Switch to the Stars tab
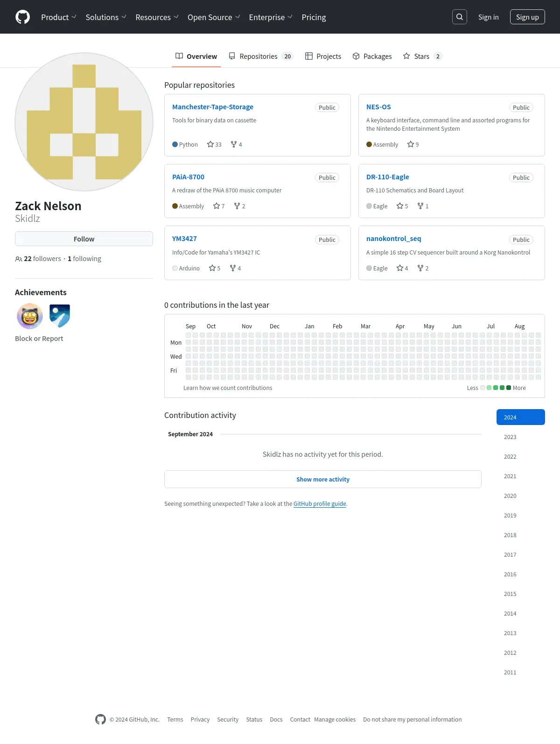 coord(422,56)
